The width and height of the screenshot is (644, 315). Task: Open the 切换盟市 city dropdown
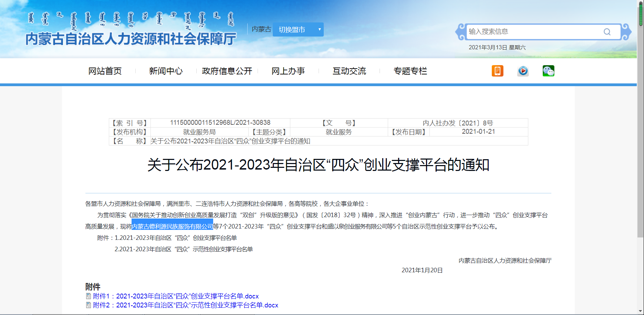pos(298,30)
